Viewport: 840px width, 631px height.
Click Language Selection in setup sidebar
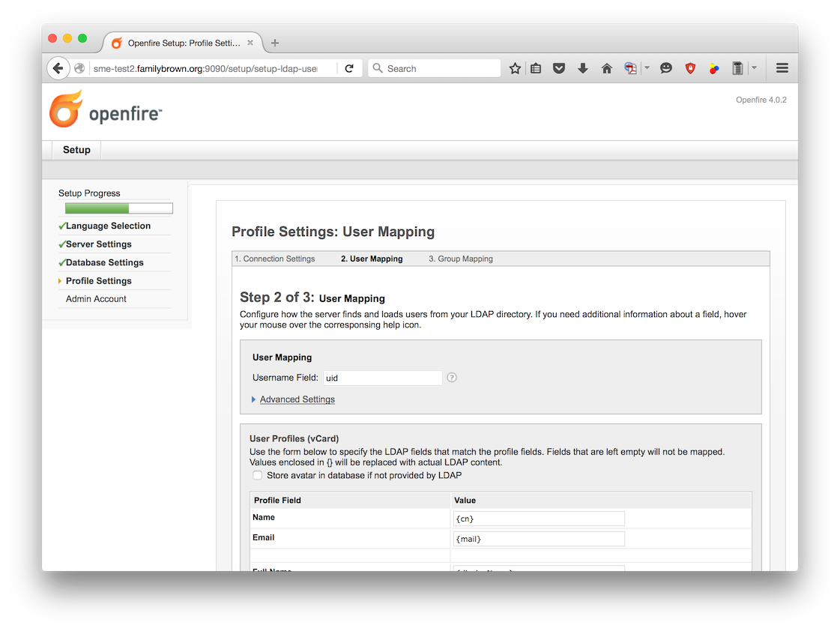[x=108, y=226]
